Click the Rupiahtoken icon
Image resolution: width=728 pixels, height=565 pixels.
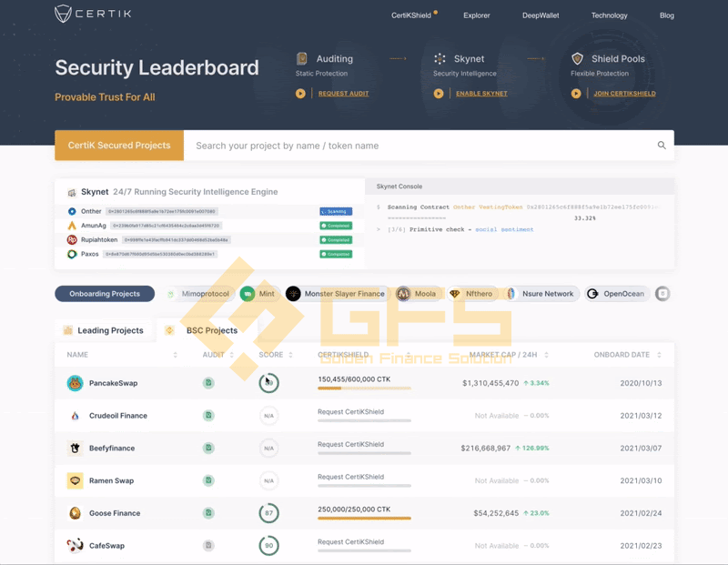click(x=72, y=239)
